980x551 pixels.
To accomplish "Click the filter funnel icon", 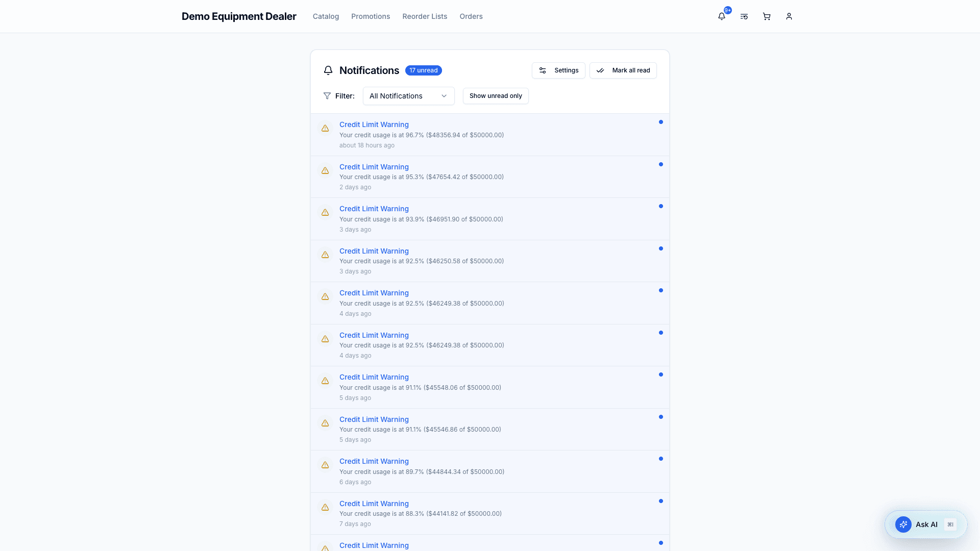I will (327, 96).
